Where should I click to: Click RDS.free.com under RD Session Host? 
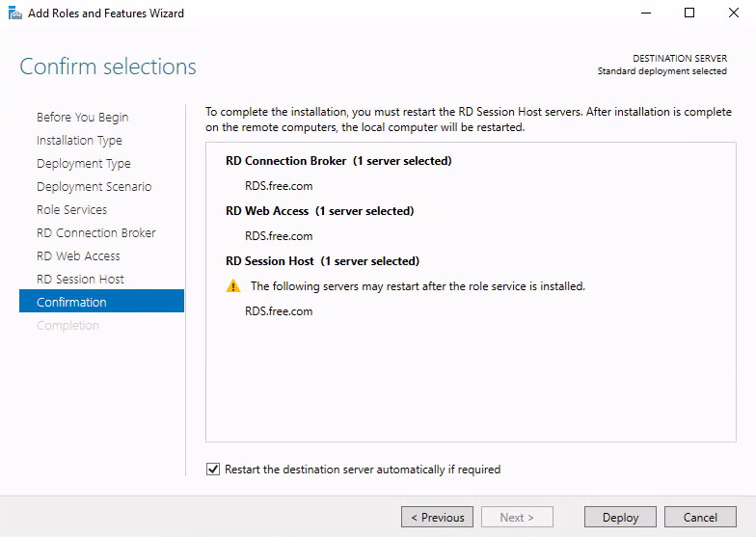tap(279, 310)
